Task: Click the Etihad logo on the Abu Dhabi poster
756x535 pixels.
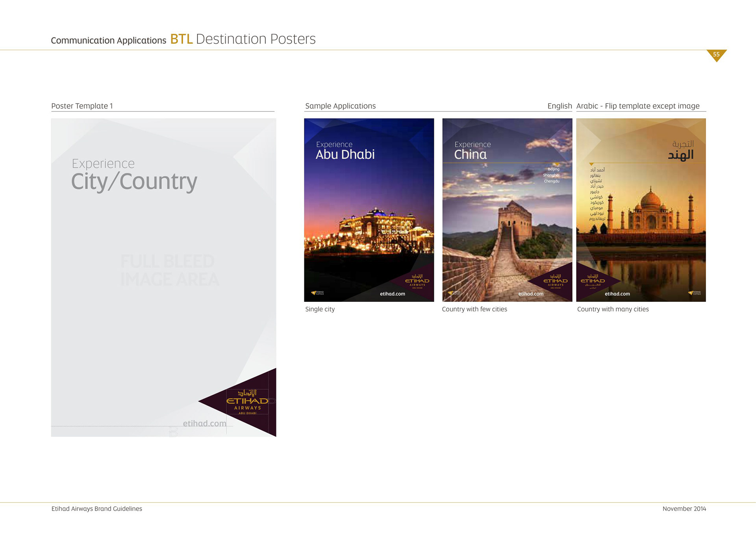Action: coord(417,281)
